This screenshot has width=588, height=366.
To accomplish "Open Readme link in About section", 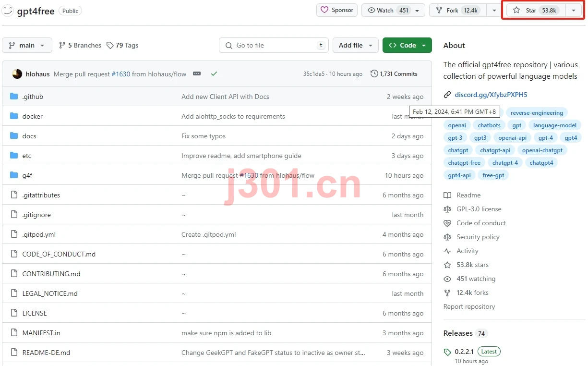I will 468,195.
